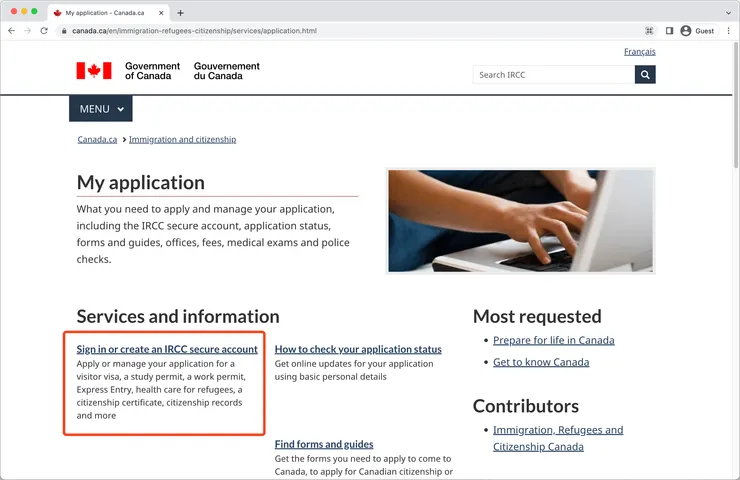Reload the page with the refresh icon
Image resolution: width=740 pixels, height=480 pixels.
[44, 31]
